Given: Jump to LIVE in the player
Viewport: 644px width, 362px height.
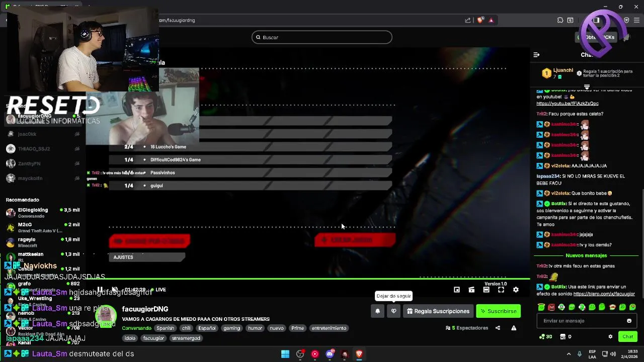Looking at the screenshot, I should click(x=158, y=290).
